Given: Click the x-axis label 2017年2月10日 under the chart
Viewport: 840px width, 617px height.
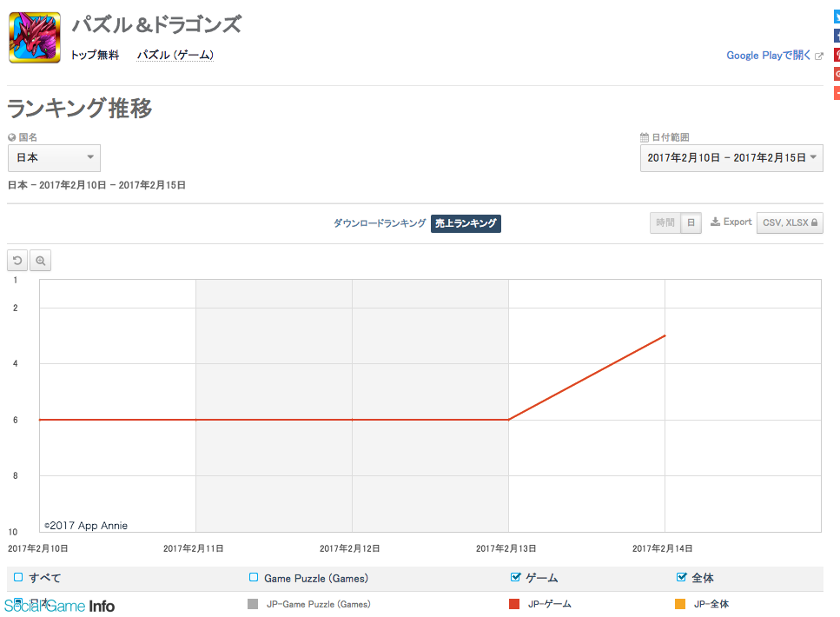Looking at the screenshot, I should 37,548.
